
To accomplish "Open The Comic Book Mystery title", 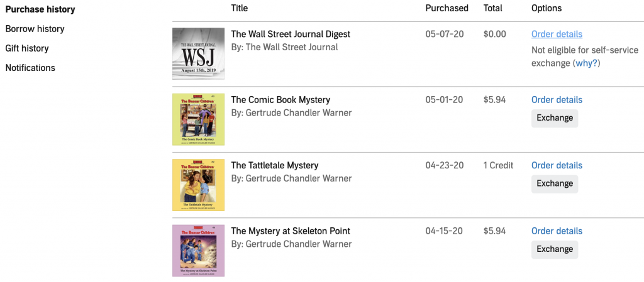I will point(280,100).
